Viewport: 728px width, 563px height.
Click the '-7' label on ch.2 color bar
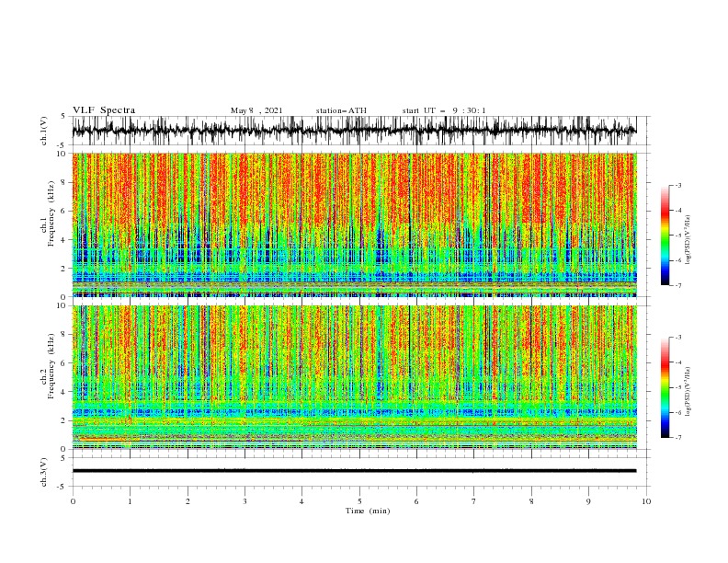(x=677, y=437)
